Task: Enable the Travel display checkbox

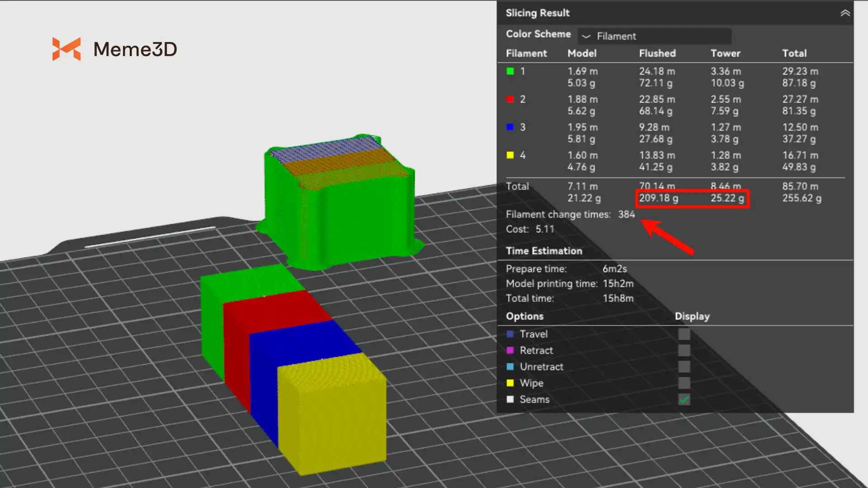Action: click(684, 334)
